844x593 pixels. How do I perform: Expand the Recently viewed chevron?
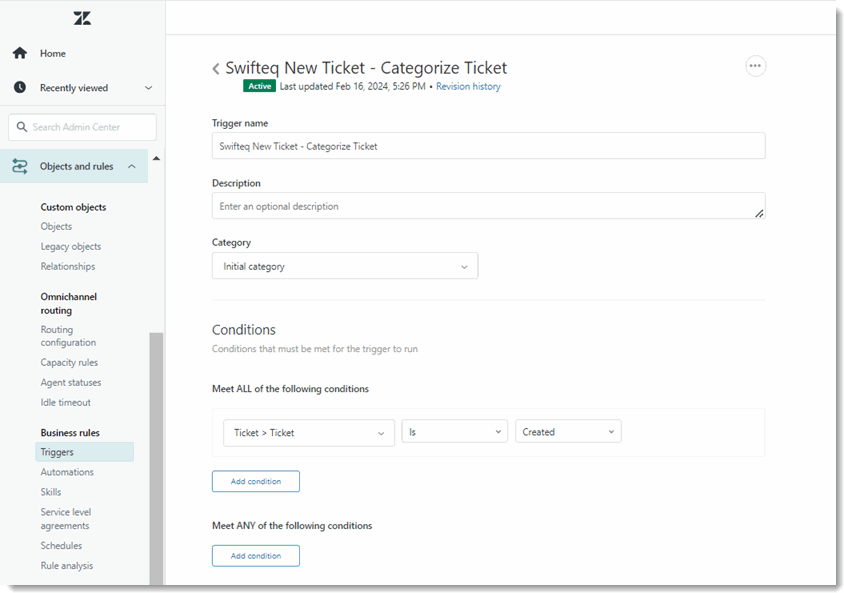coord(149,88)
